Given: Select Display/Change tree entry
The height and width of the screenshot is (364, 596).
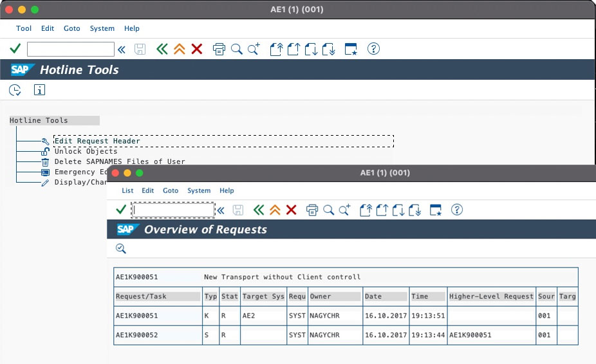Looking at the screenshot, I should [80, 182].
